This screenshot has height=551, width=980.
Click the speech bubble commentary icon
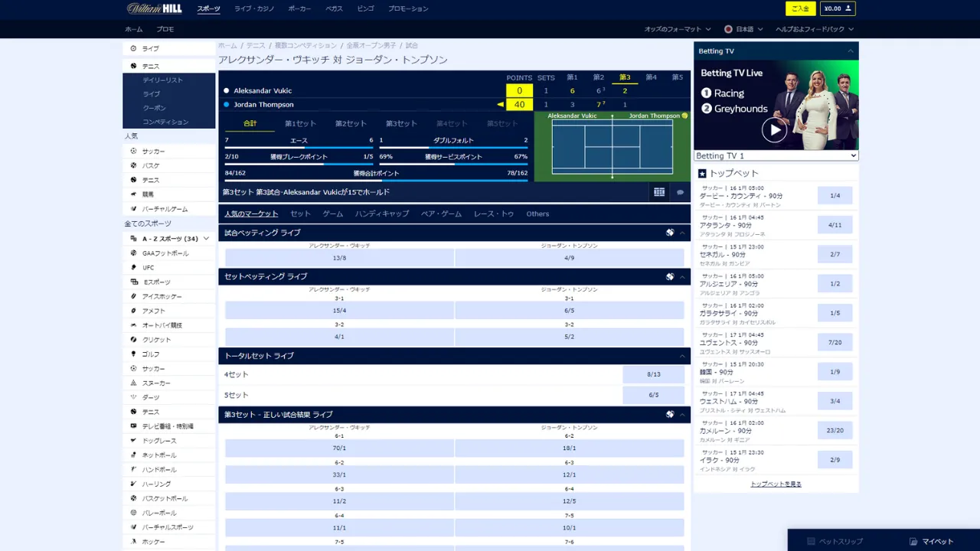pos(680,192)
